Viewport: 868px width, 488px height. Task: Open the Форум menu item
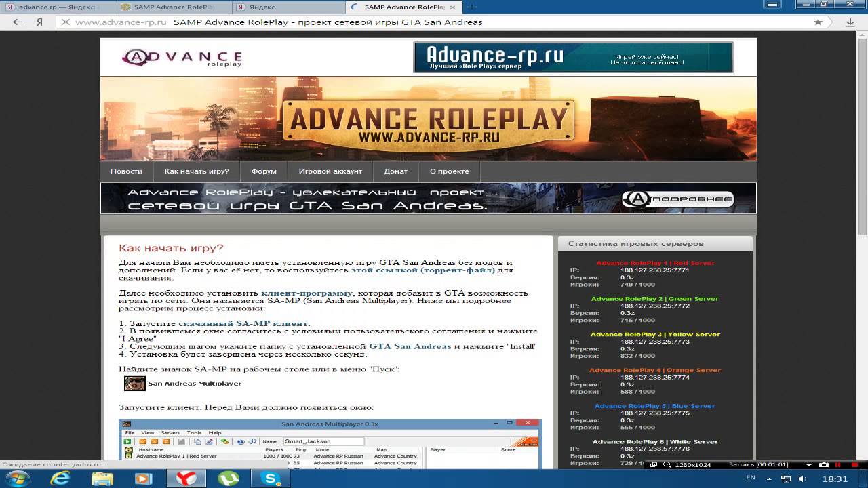(264, 171)
